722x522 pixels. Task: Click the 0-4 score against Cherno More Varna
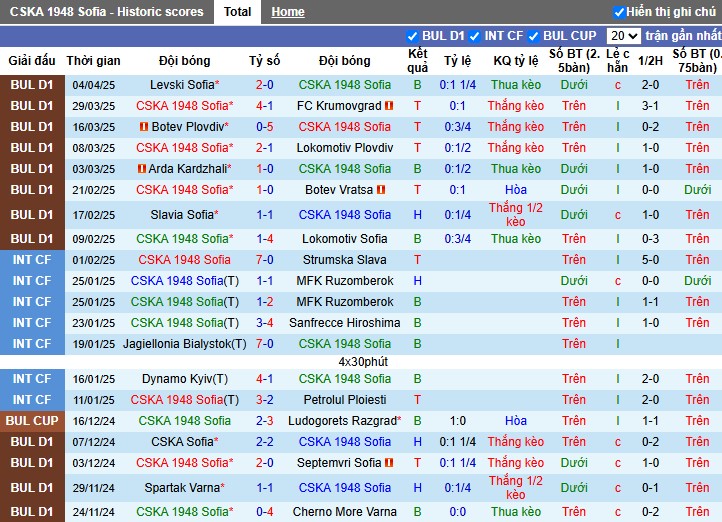point(265,511)
